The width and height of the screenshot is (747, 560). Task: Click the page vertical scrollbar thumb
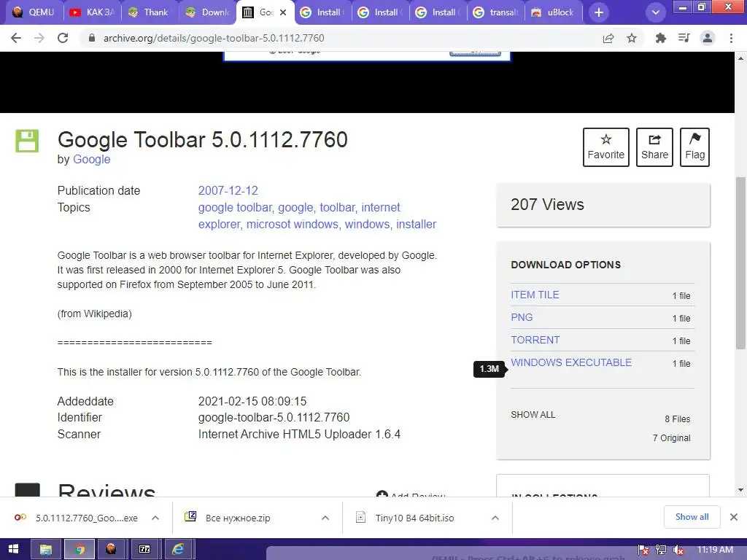pyautogui.click(x=740, y=262)
